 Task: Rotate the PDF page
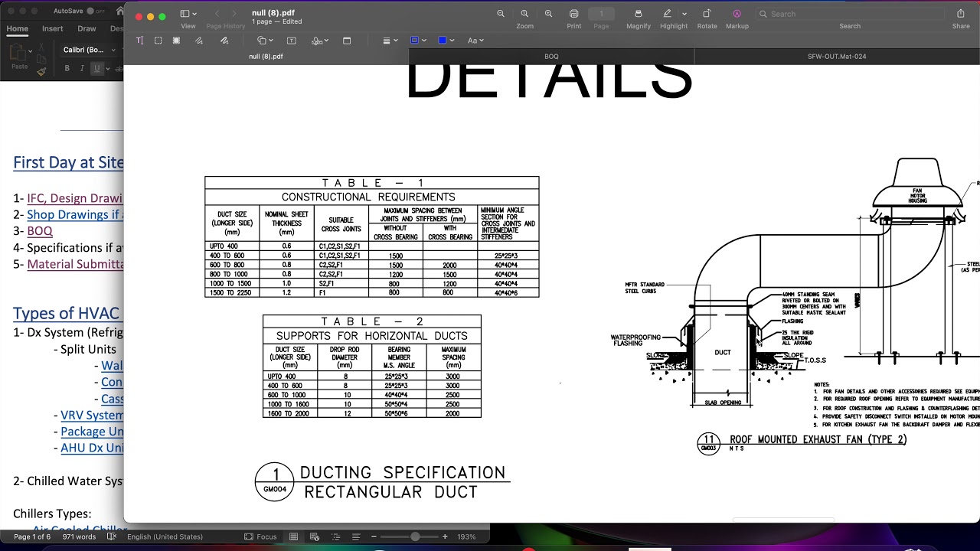point(707,14)
